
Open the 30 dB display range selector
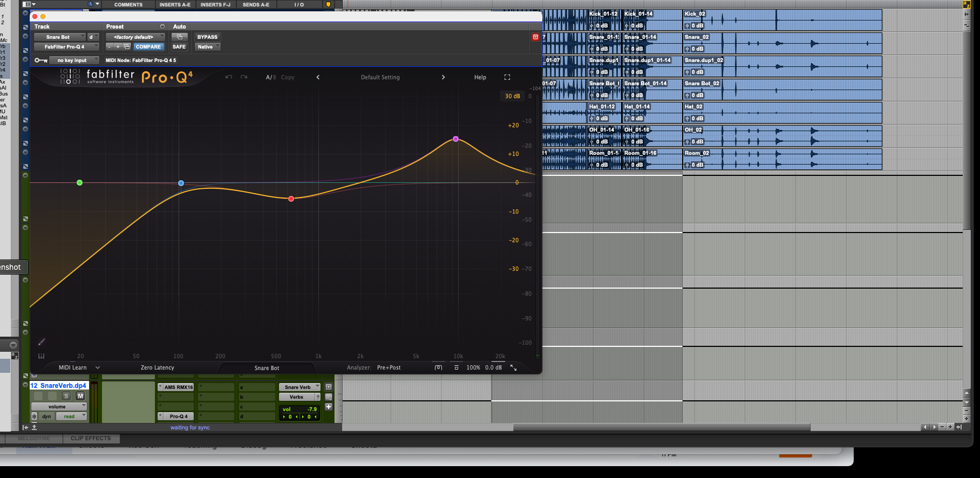click(513, 96)
